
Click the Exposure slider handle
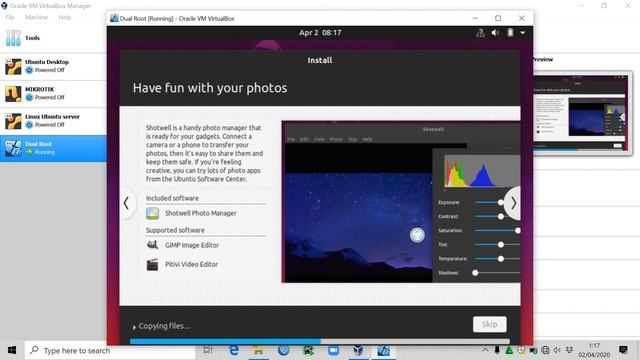pyautogui.click(x=500, y=202)
